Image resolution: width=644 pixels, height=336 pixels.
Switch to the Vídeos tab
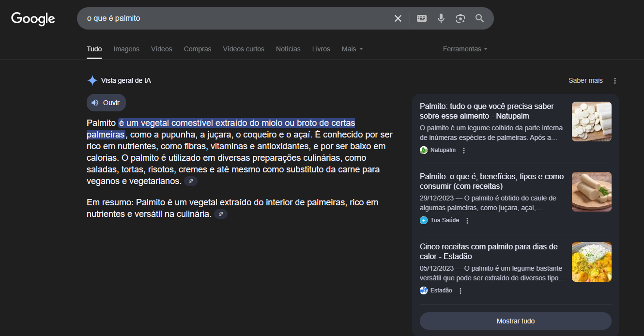point(162,49)
